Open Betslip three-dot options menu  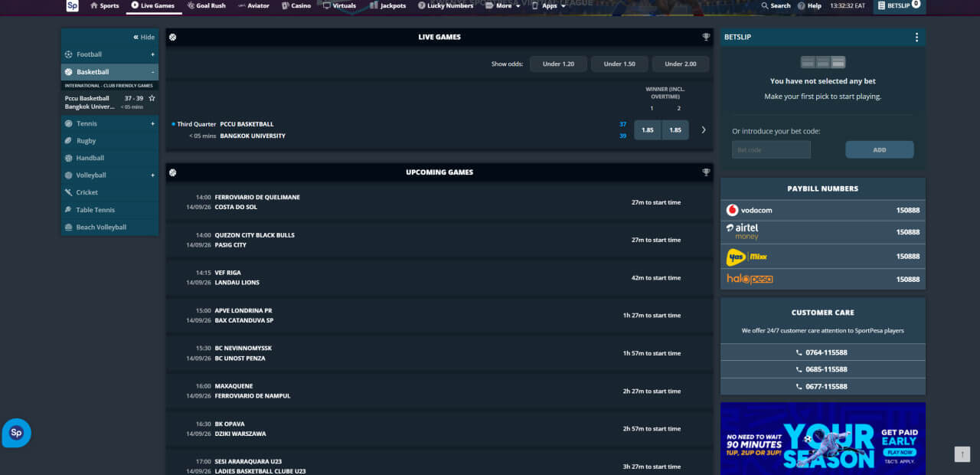tap(916, 37)
